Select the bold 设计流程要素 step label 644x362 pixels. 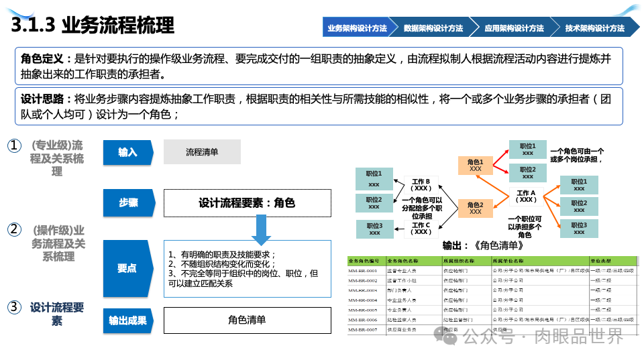click(x=56, y=314)
